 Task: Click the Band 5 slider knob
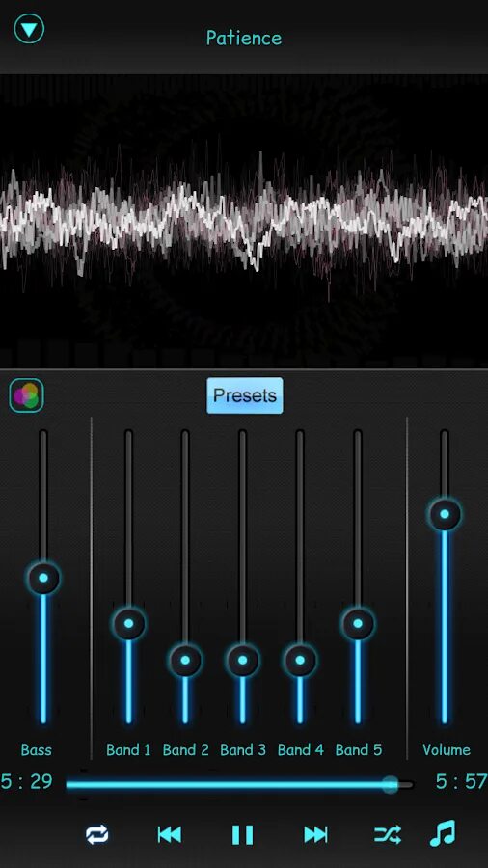click(x=358, y=623)
